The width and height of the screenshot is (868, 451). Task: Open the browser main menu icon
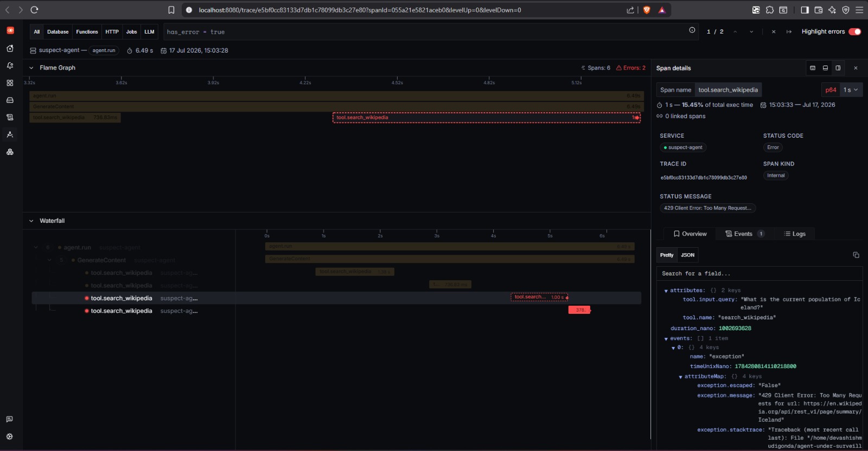tap(859, 10)
